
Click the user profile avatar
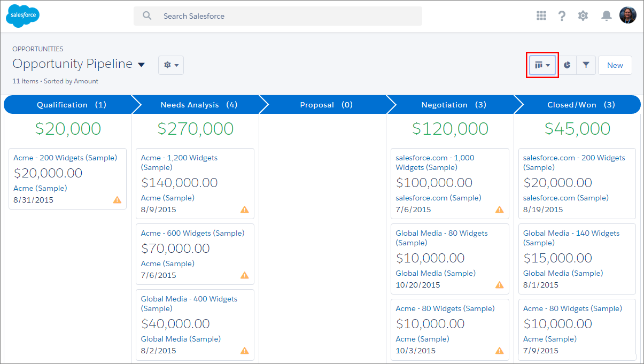[628, 15]
